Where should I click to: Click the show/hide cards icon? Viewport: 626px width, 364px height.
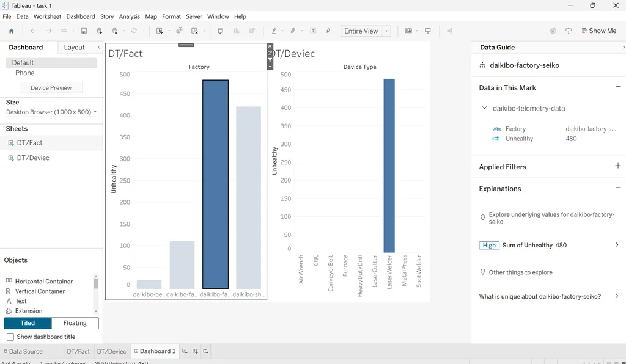pyautogui.click(x=408, y=31)
